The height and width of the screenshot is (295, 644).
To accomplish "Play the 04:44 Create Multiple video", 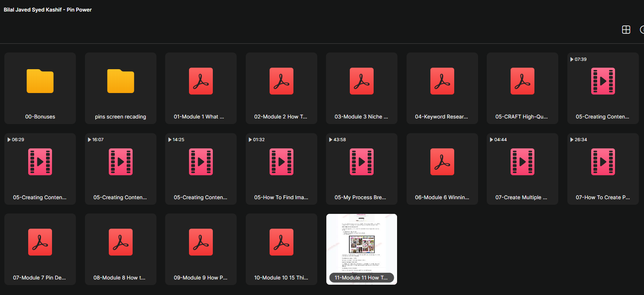I will tap(523, 169).
